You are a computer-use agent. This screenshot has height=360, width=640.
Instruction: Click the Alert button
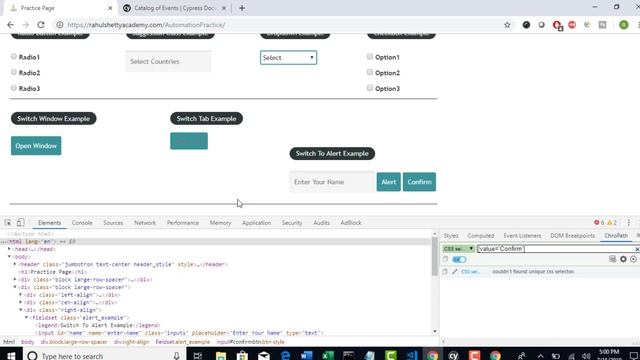click(389, 182)
